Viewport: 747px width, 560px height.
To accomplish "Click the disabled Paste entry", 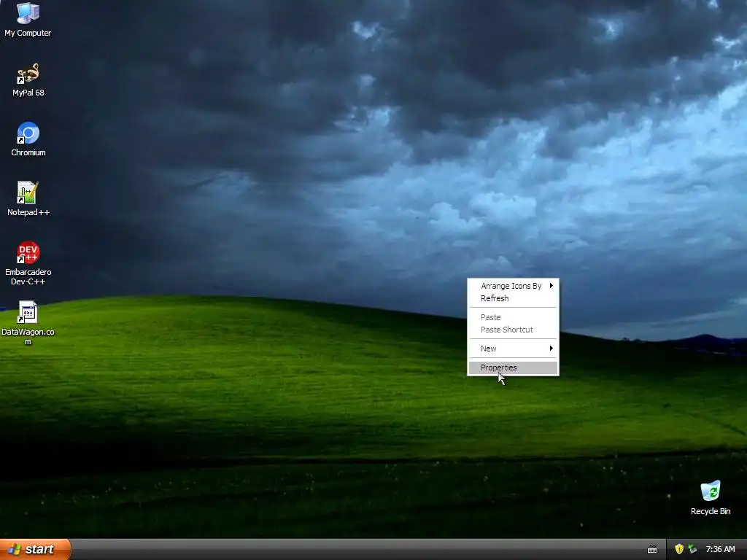I will coord(513,317).
